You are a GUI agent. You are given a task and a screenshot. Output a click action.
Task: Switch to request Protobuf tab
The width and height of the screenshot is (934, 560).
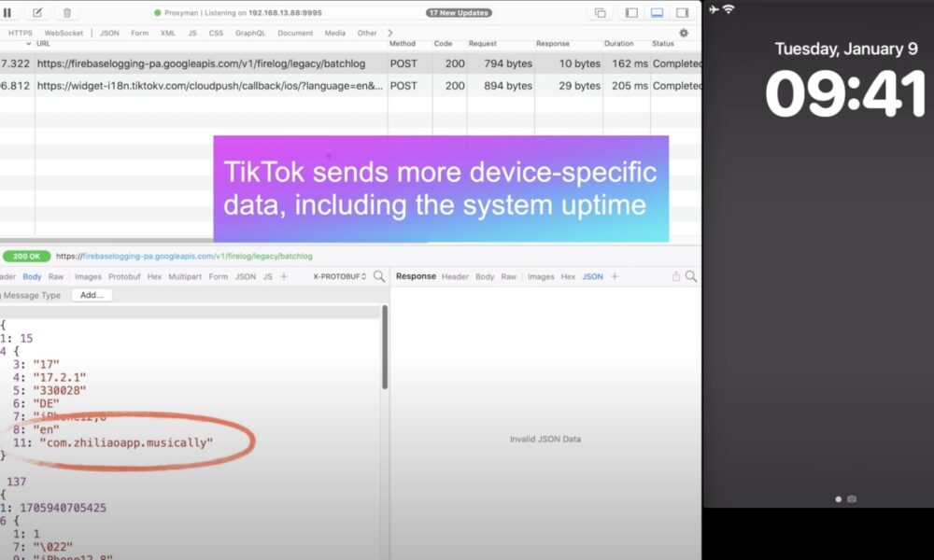pyautogui.click(x=124, y=276)
